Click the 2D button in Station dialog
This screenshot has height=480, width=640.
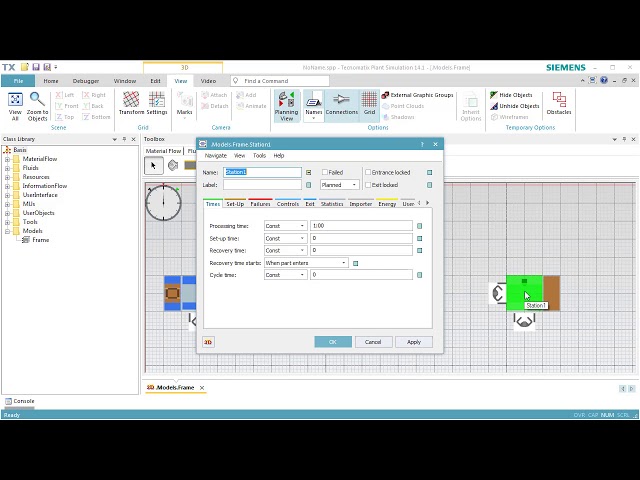208,342
